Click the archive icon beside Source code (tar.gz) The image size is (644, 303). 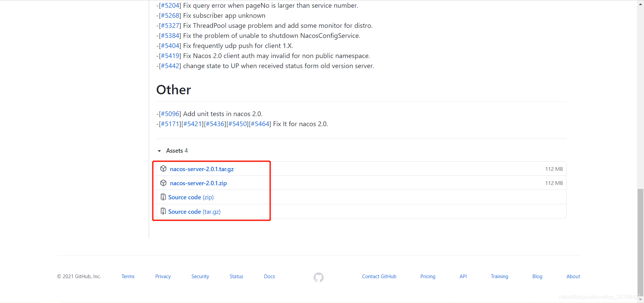pyautogui.click(x=163, y=211)
